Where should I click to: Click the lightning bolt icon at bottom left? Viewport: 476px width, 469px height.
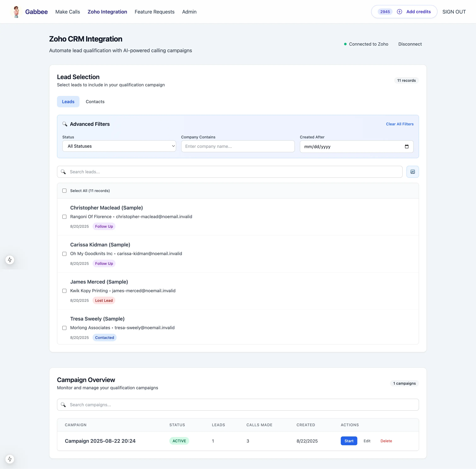(10, 459)
